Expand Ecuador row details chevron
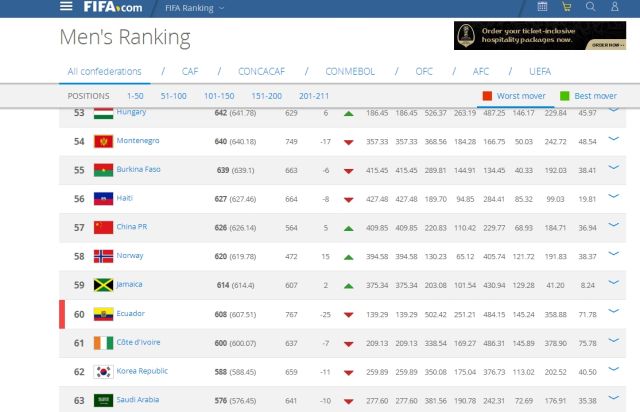Viewport: 640px width, 412px height. tap(614, 314)
